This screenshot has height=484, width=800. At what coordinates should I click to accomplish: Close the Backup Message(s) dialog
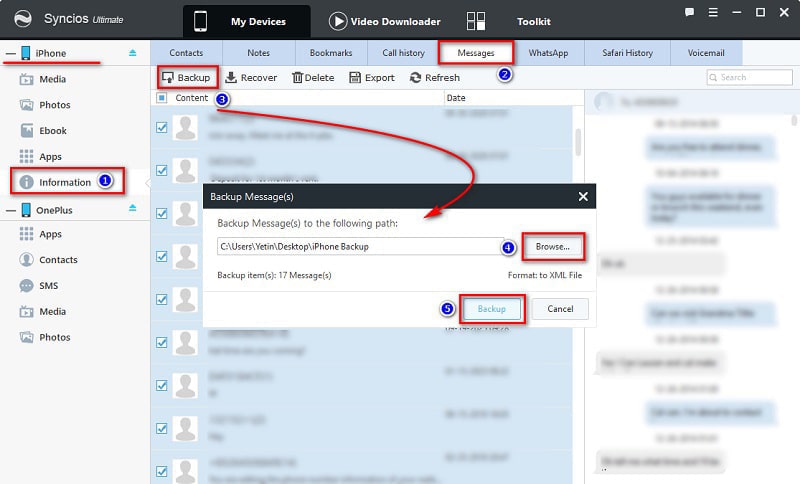[x=583, y=196]
